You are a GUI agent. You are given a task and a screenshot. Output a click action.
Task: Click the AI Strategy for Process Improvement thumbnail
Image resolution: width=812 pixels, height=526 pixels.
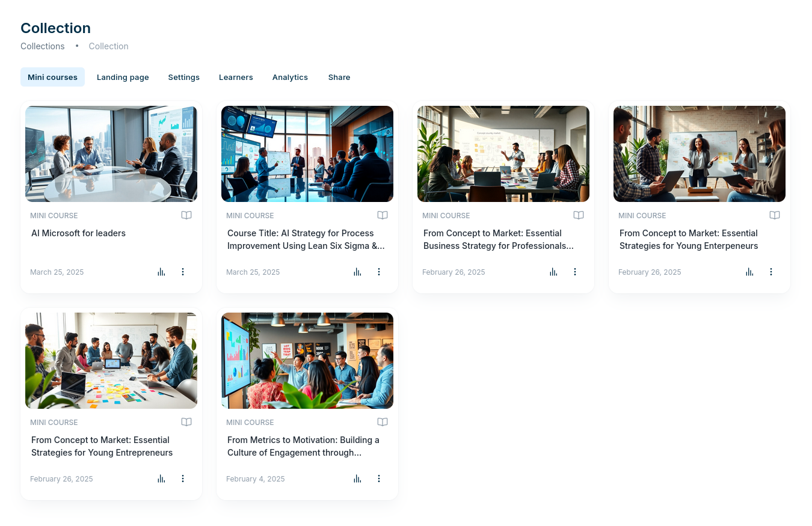pos(307,154)
